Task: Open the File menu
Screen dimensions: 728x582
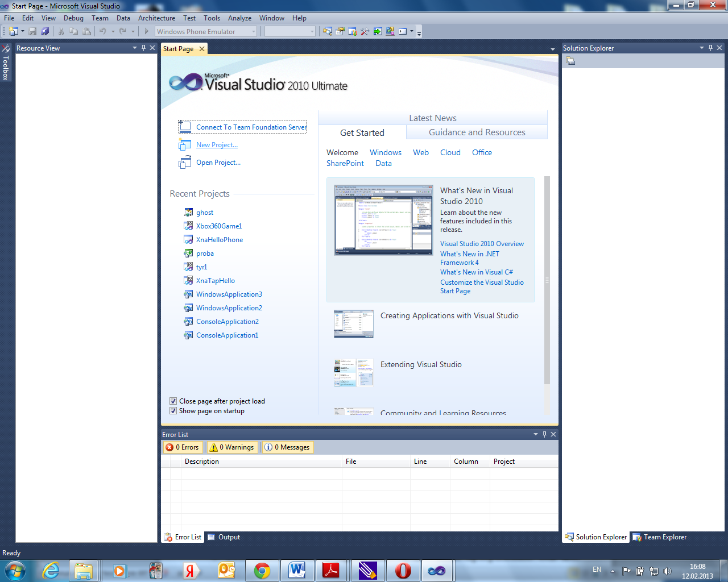Action: tap(10, 18)
